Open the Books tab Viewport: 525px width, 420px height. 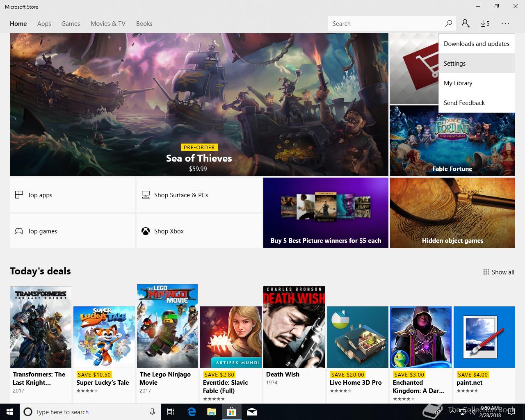[144, 23]
